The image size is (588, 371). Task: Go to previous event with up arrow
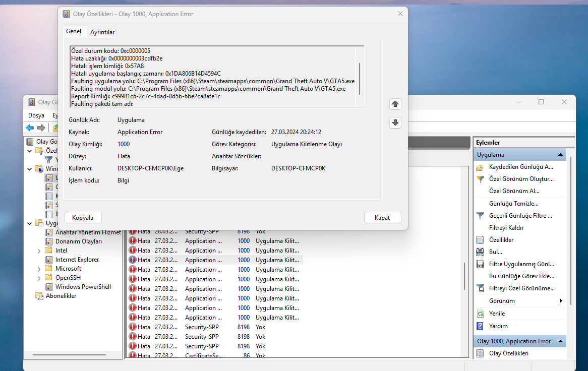click(395, 104)
